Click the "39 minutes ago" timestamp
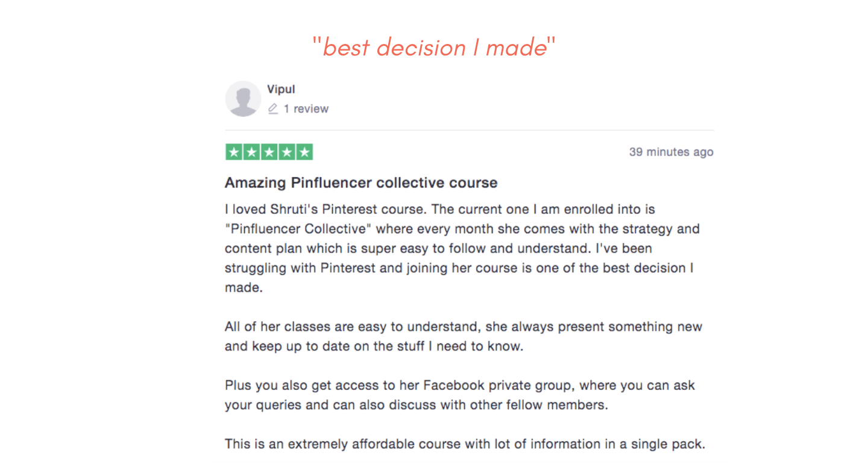This screenshot has height=470, width=868. (x=671, y=152)
